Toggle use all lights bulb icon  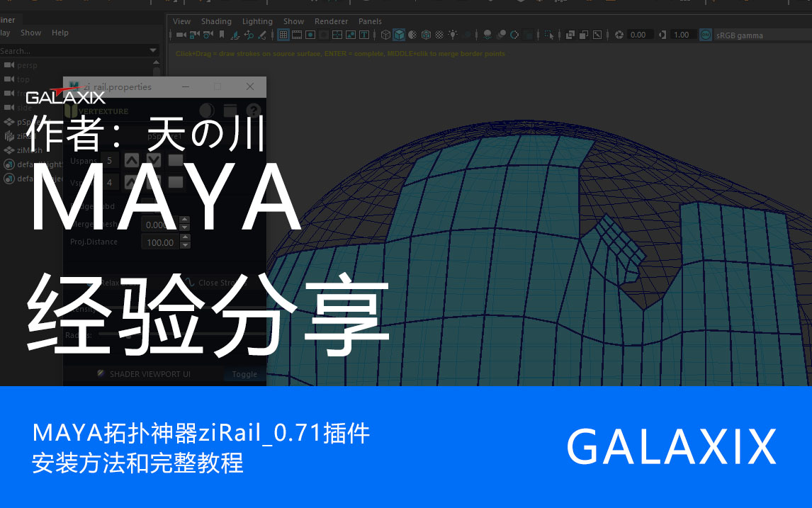tap(453, 35)
